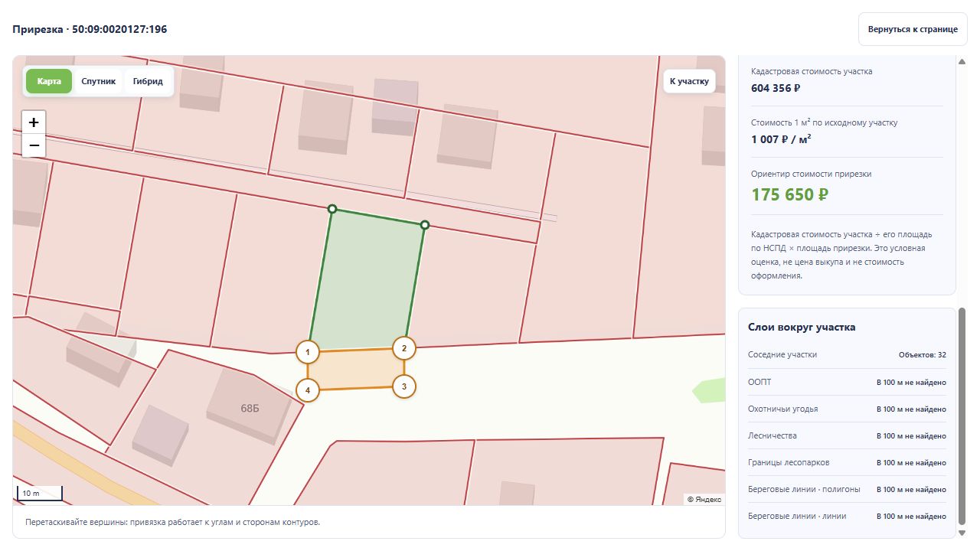This screenshot has height=551, width=980.
Task: Click the green estimate 175 650 ₽
Action: (x=789, y=194)
